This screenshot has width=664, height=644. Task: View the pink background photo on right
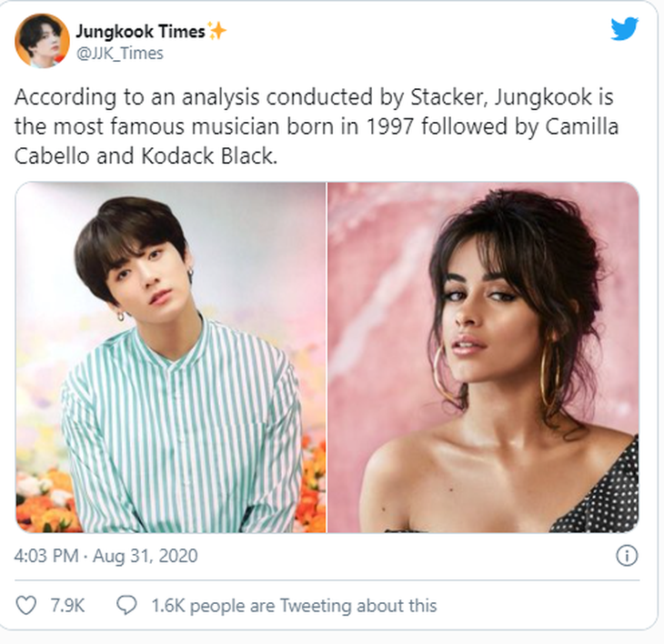click(x=483, y=357)
